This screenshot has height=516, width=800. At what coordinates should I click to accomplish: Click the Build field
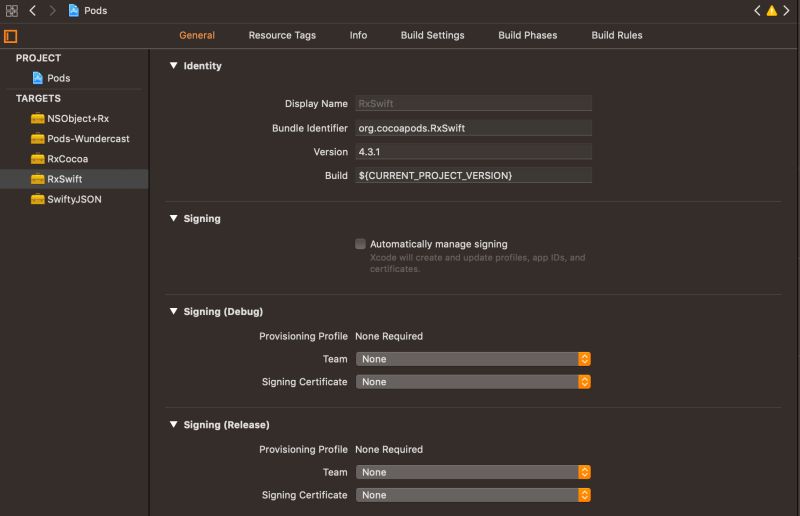473,176
